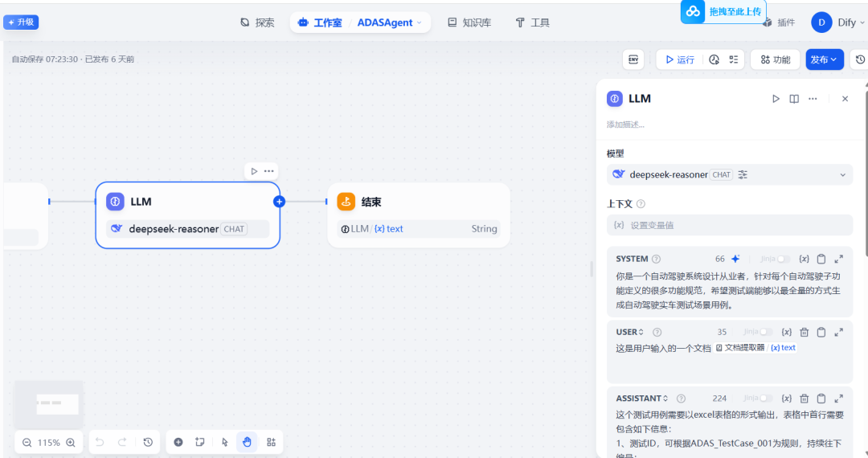Open the Knowledge base tab

point(469,22)
